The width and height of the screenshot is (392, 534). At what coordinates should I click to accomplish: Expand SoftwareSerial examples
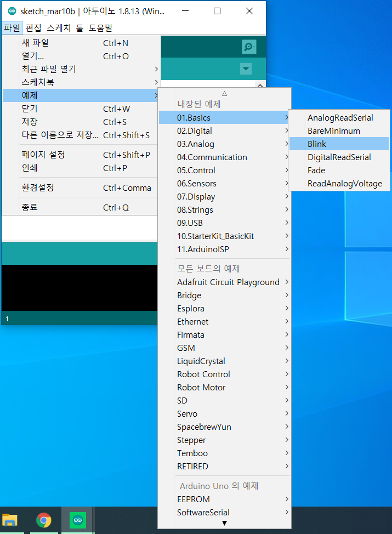[x=224, y=512]
